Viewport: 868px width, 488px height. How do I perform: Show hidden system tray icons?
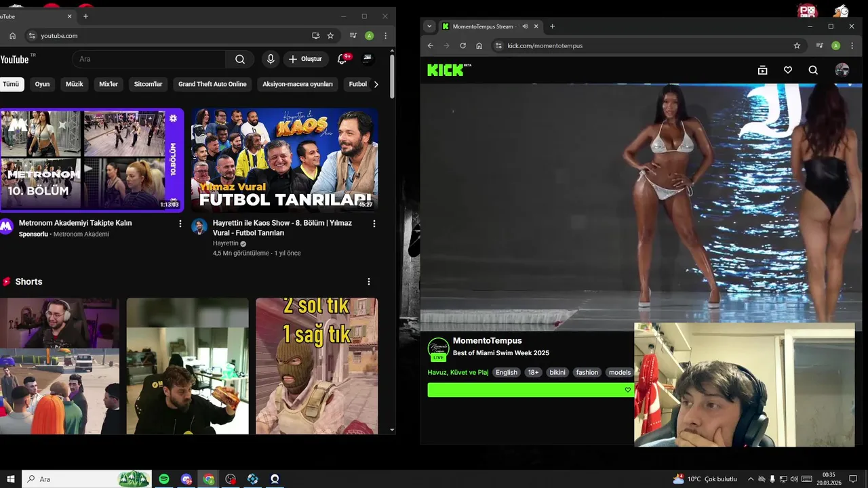[x=750, y=479]
